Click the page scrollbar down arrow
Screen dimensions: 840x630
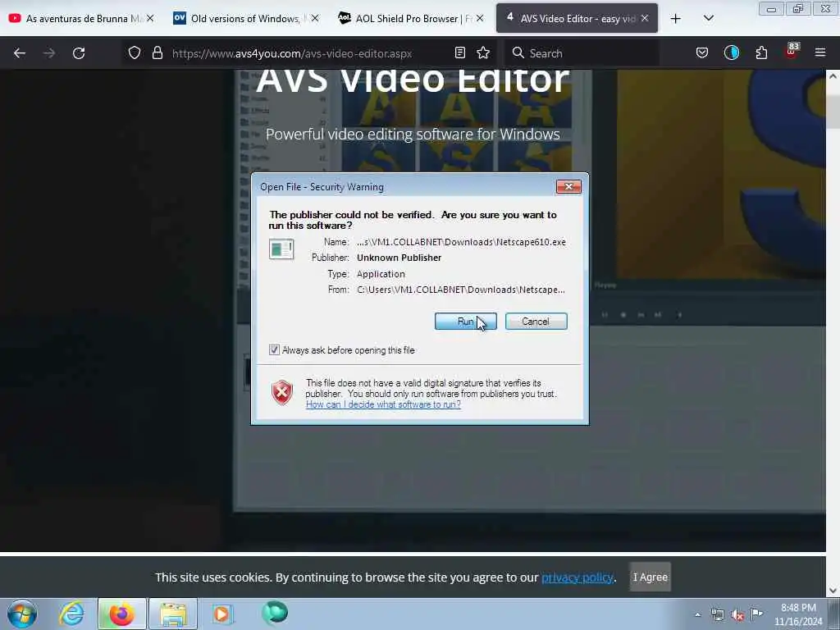pyautogui.click(x=833, y=591)
